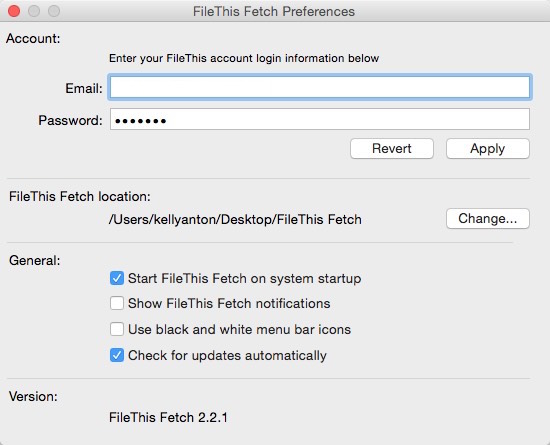550x445 pixels.
Task: Click the login information instruction text
Action: click(244, 58)
